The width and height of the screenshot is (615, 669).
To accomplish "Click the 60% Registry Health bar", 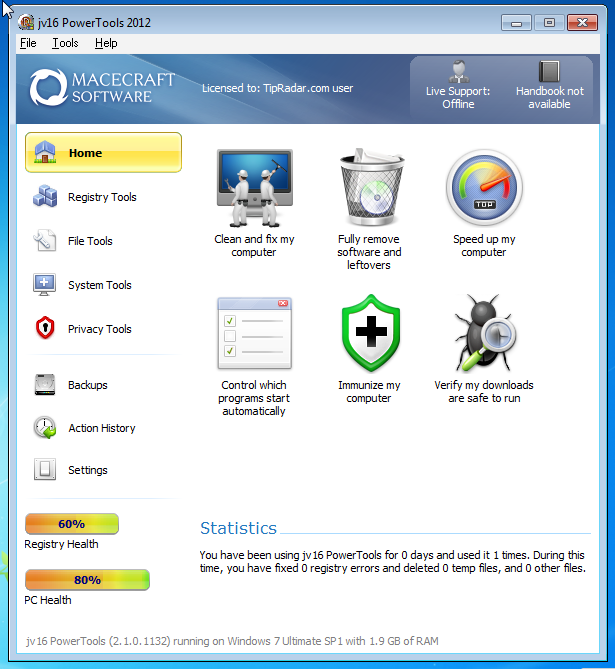I will click(72, 524).
